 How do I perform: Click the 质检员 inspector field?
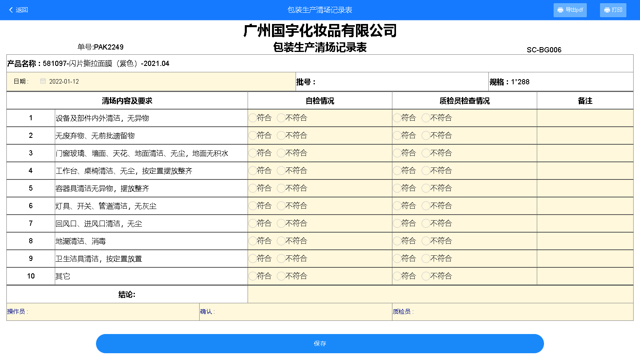[520, 312]
